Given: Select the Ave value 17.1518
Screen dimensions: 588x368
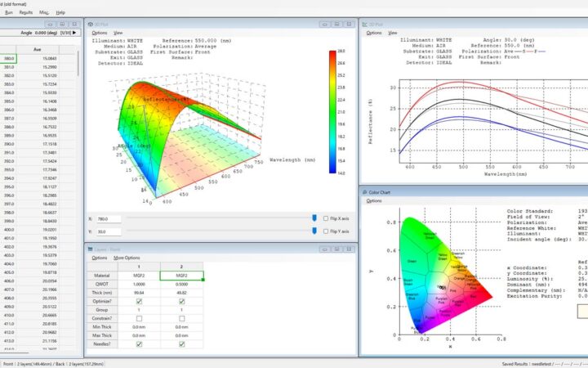Looking at the screenshot, I should coord(38,144).
